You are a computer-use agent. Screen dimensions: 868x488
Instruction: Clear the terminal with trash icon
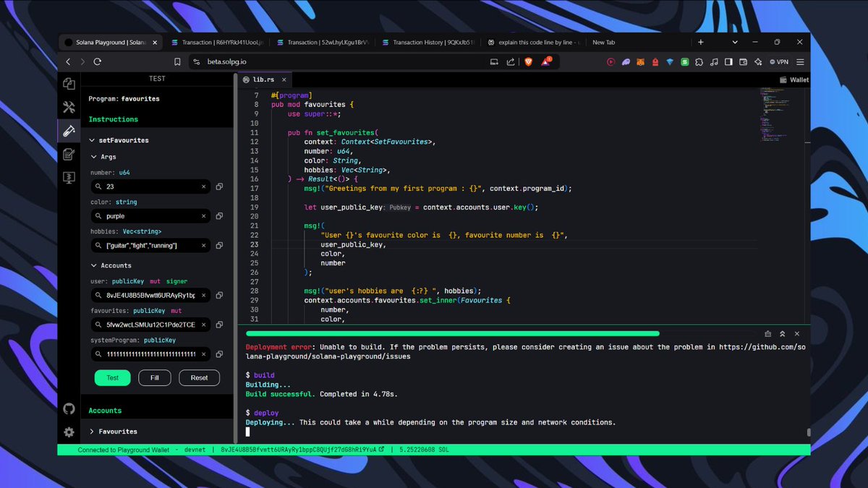[768, 334]
